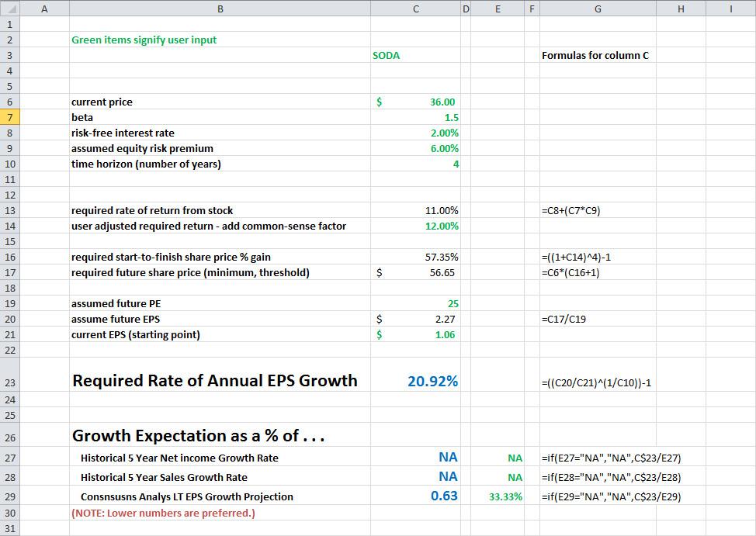
Task: Select row 13 header
Action: point(9,210)
